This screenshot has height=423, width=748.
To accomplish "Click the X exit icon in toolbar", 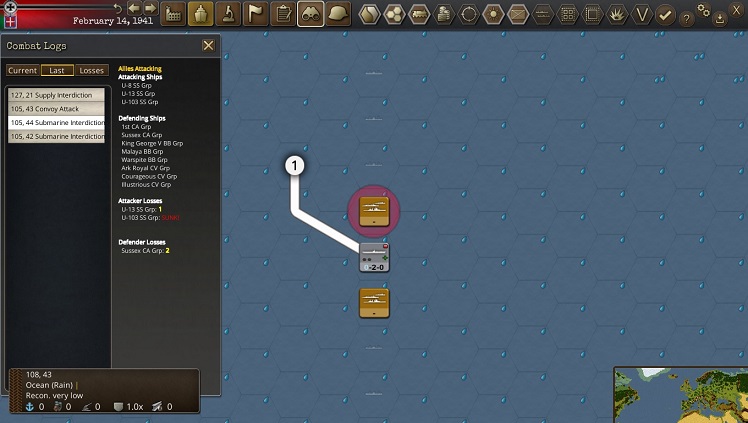I will coord(737,9).
